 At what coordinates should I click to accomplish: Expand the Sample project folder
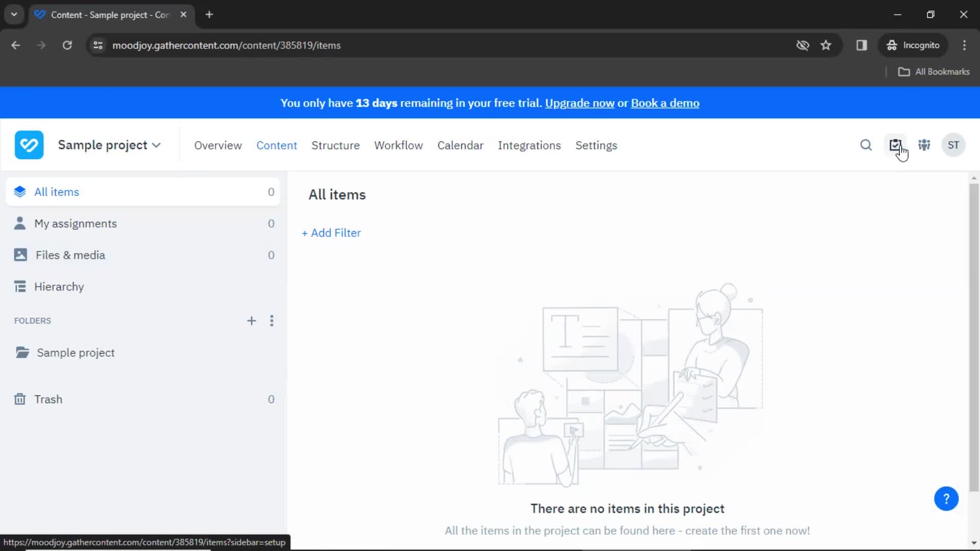(x=76, y=353)
